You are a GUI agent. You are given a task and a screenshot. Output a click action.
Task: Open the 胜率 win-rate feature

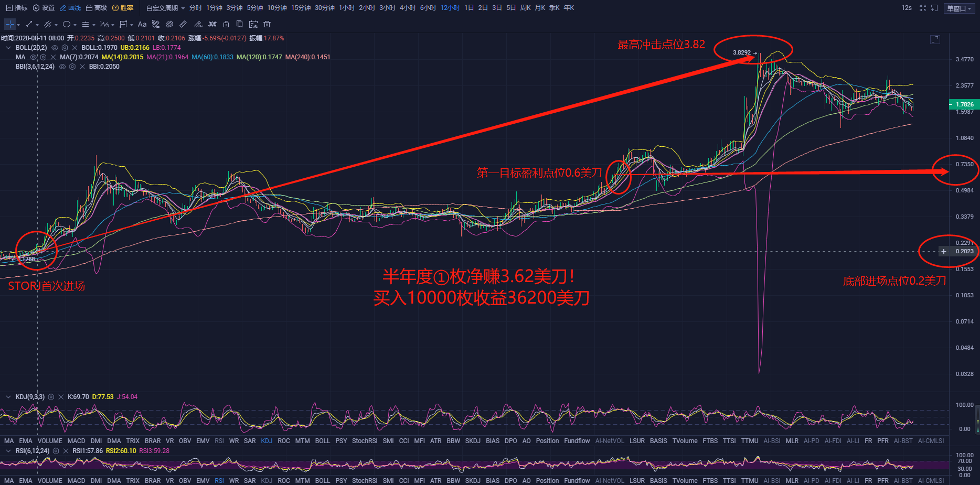(x=123, y=8)
